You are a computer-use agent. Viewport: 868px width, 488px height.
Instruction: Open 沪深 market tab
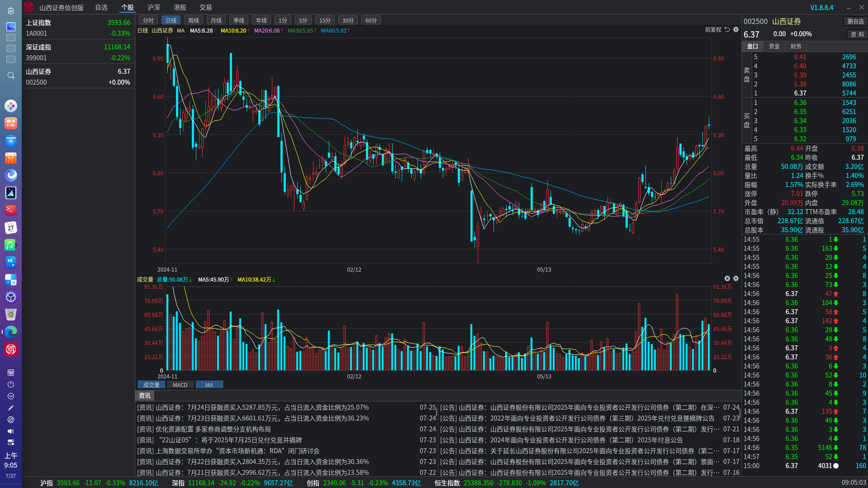(x=154, y=7)
